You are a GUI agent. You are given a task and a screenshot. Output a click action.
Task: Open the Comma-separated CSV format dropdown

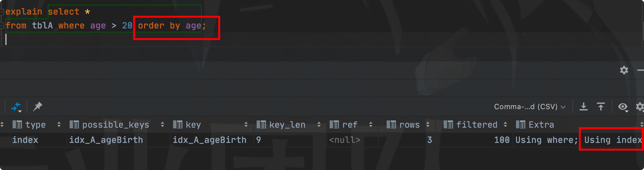[530, 107]
